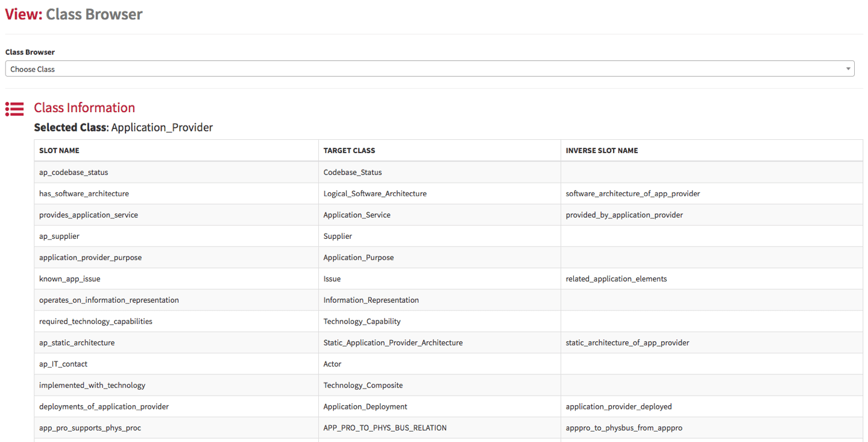Click the Class Browser field label
868x442 pixels.
(x=30, y=52)
